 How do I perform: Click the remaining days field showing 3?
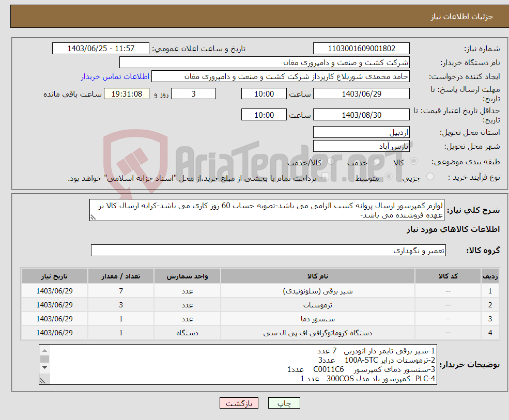193,94
